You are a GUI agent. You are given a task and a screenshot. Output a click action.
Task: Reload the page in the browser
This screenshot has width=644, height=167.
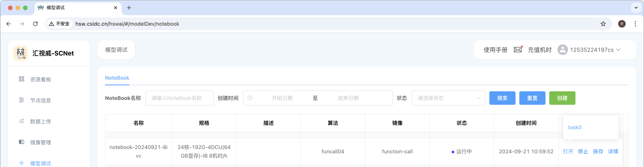[x=36, y=24]
